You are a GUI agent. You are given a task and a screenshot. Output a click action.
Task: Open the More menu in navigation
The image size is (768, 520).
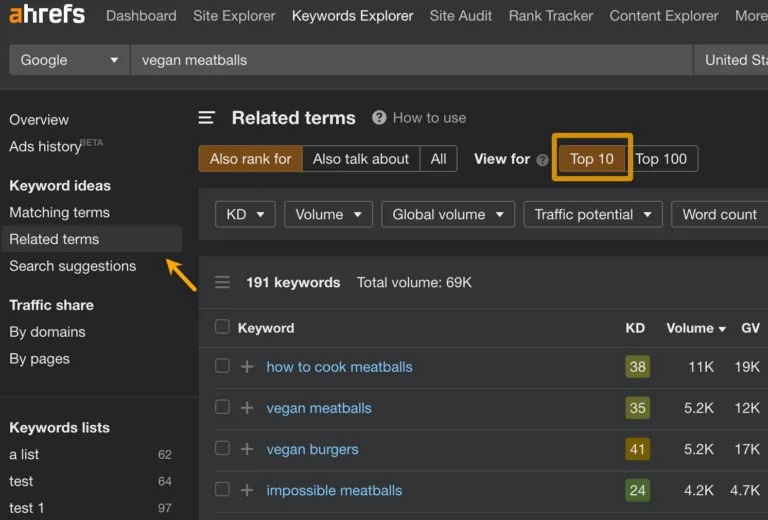751,16
